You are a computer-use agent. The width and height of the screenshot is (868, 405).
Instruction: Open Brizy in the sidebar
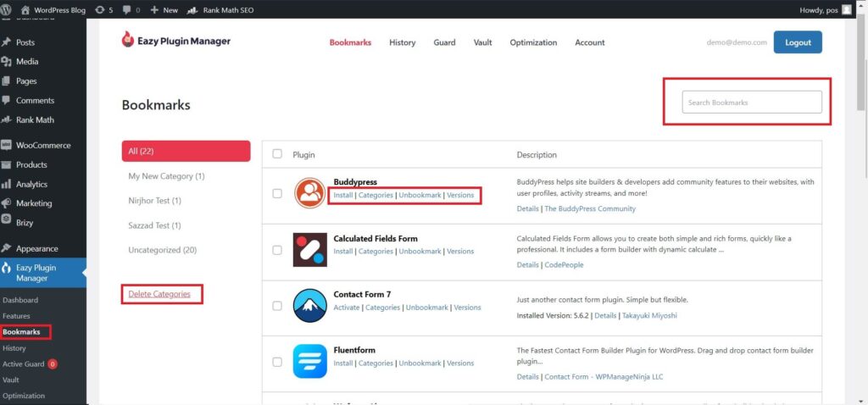click(25, 223)
